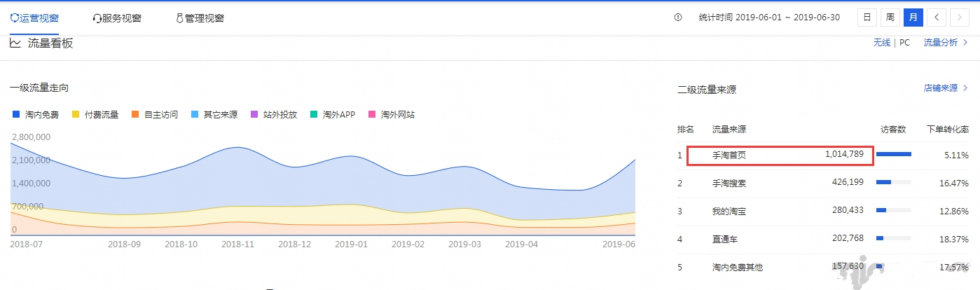
Task: Go to the previous period arrow
Action: coord(936,18)
